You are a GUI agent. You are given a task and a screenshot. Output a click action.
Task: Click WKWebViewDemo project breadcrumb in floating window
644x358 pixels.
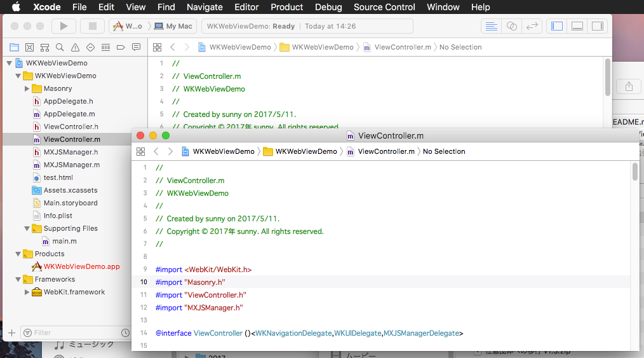coord(224,152)
